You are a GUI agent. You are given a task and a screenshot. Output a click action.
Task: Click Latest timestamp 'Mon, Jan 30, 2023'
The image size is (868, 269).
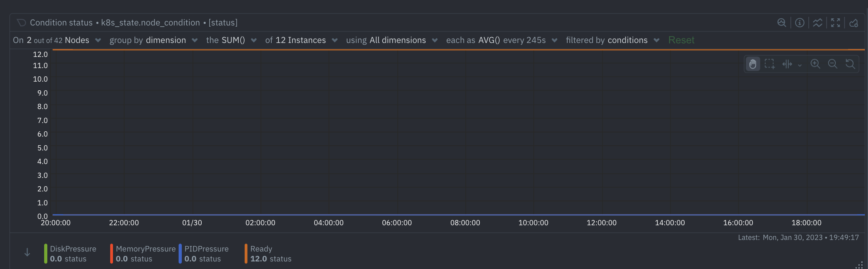click(x=792, y=238)
